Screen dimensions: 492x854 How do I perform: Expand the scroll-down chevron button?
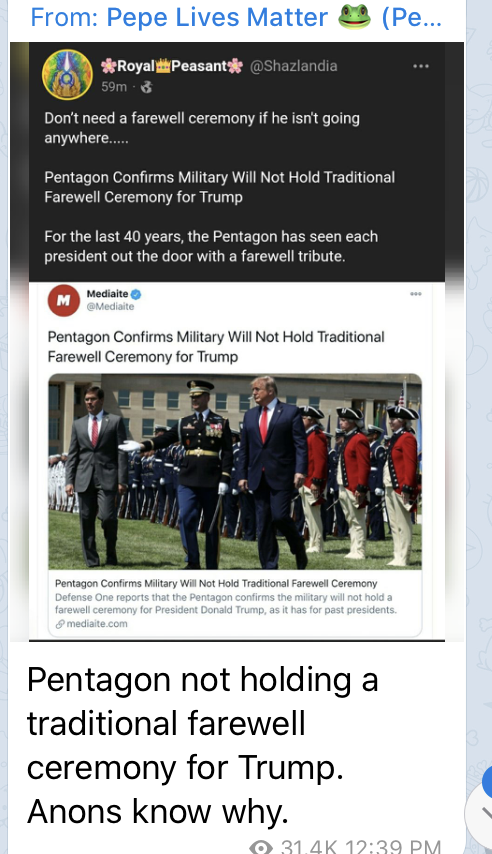pos(480,813)
